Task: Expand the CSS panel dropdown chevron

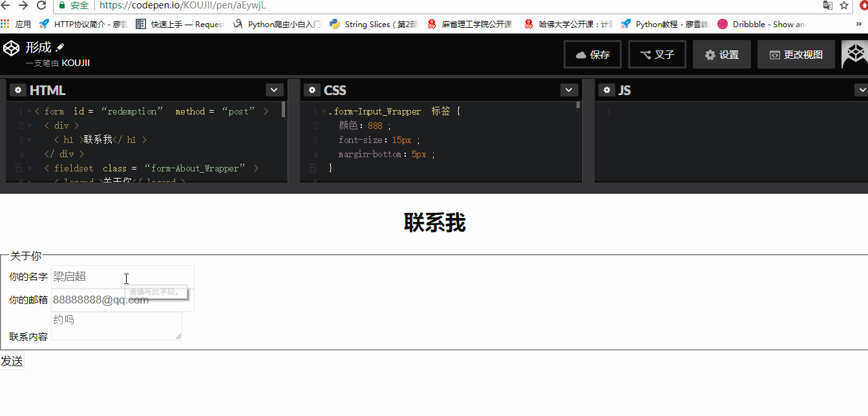Action: point(569,90)
